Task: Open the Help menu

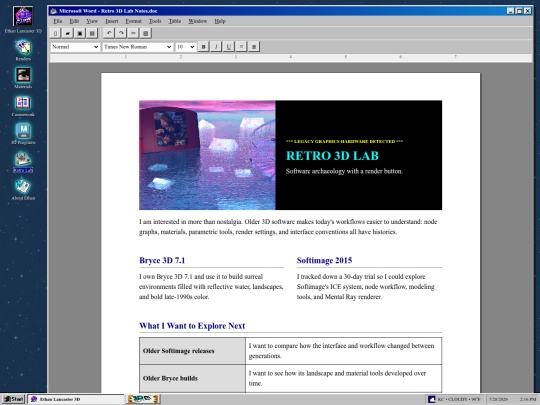Action: [x=220, y=21]
